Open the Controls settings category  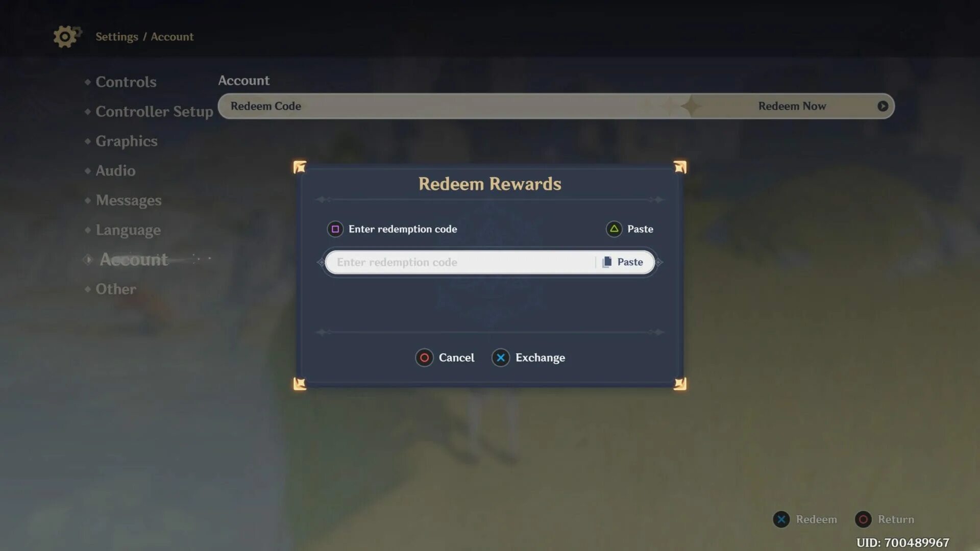[x=126, y=82]
